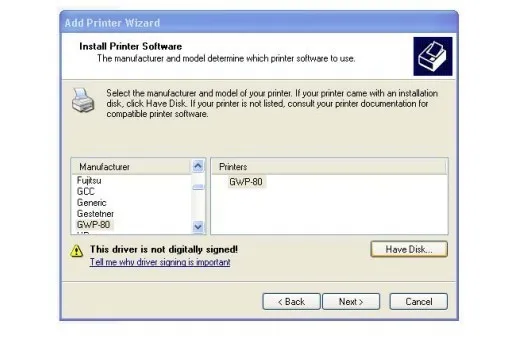The image size is (526, 360).
Task: Choose Generic manufacturer
Action: [x=92, y=203]
